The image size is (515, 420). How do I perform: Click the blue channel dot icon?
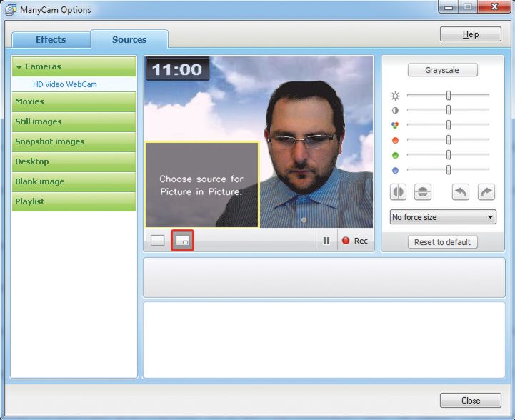[x=395, y=171]
